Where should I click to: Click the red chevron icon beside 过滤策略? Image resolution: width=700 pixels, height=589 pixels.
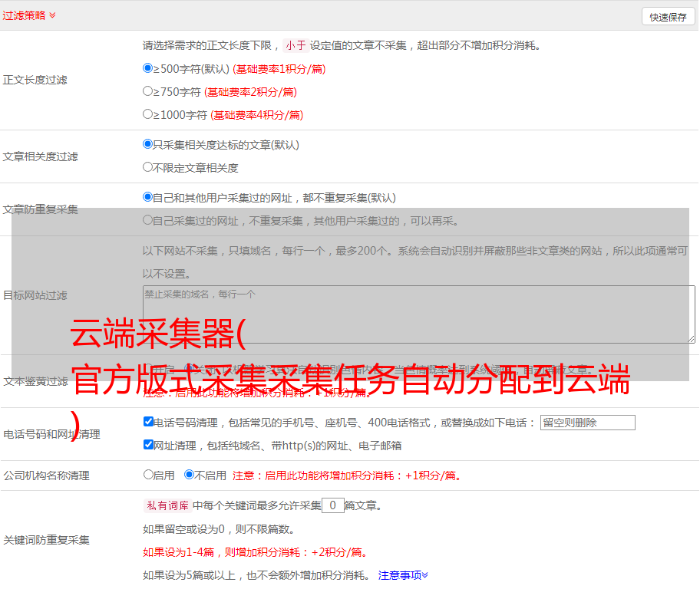pos(52,15)
